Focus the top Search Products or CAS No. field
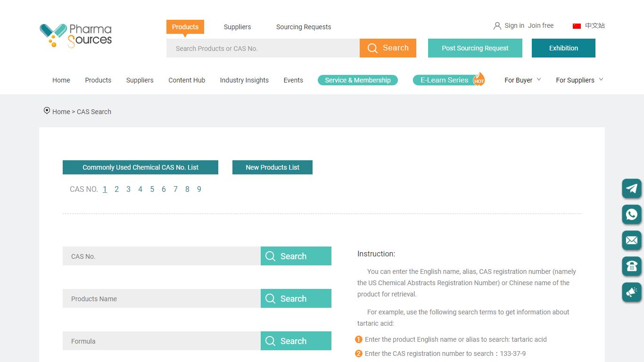This screenshot has width=644, height=362. (263, 48)
